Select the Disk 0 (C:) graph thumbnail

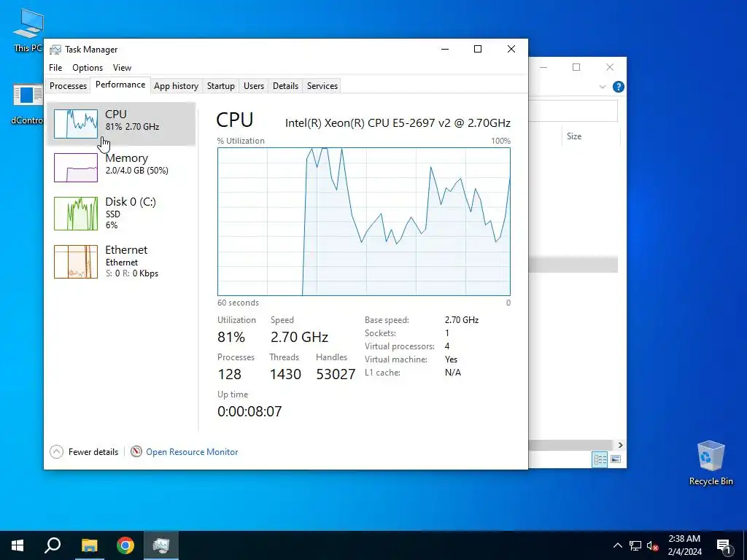point(76,214)
